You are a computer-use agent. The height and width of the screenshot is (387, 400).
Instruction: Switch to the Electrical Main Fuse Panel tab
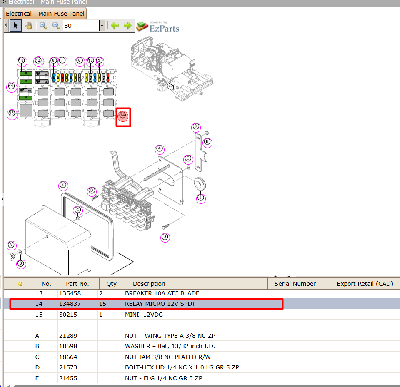pos(45,14)
